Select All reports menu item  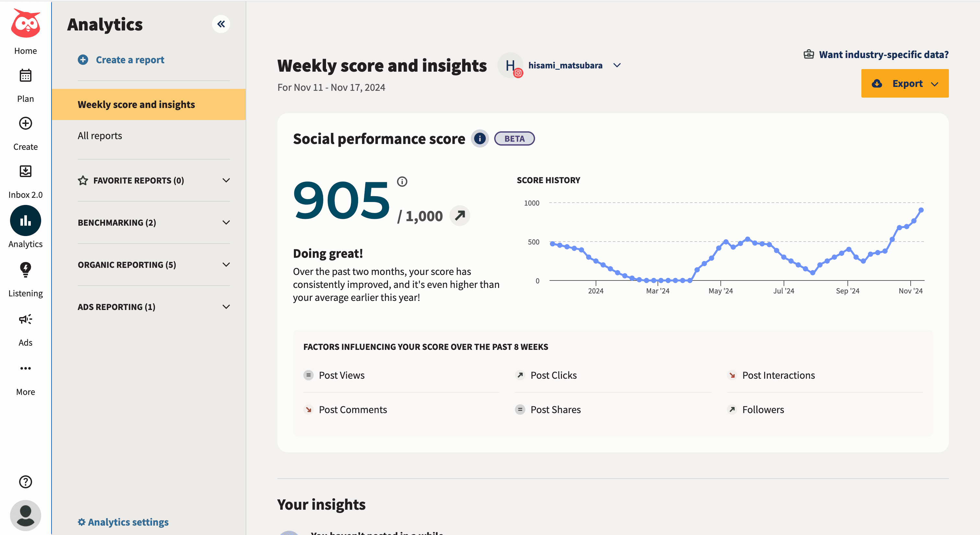100,136
